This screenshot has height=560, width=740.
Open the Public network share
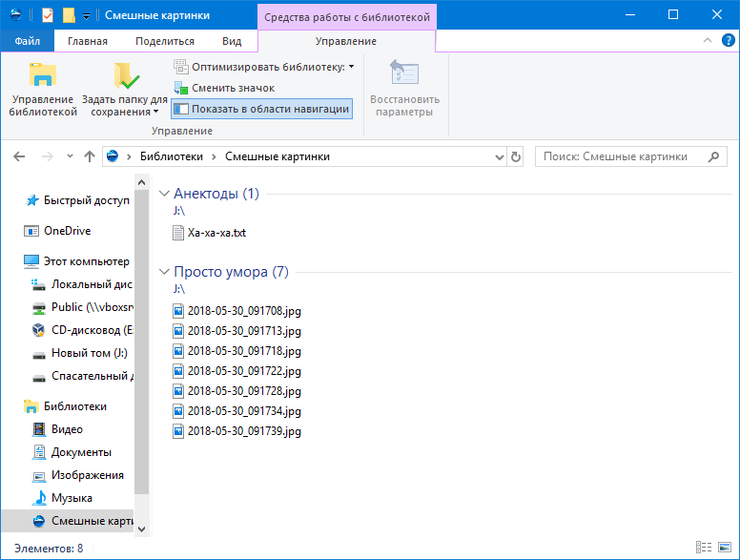click(x=82, y=307)
